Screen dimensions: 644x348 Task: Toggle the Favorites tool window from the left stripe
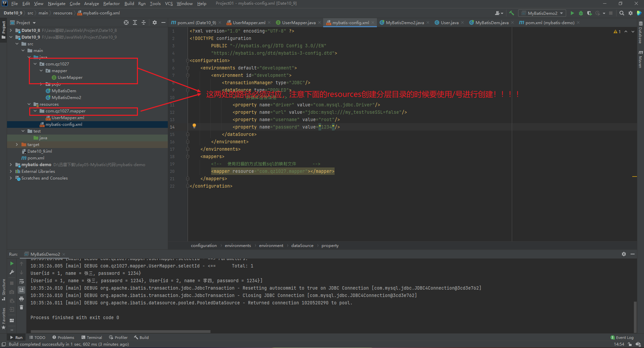click(4, 318)
